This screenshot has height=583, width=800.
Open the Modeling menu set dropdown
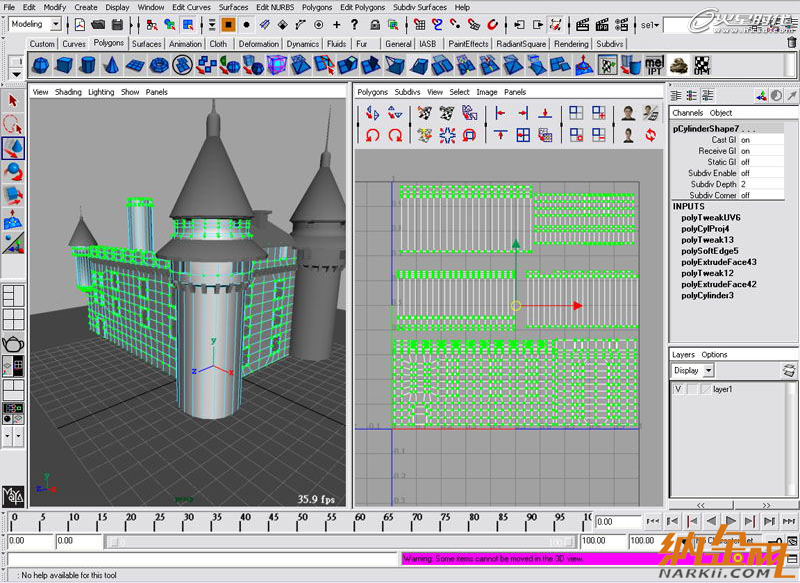click(35, 24)
